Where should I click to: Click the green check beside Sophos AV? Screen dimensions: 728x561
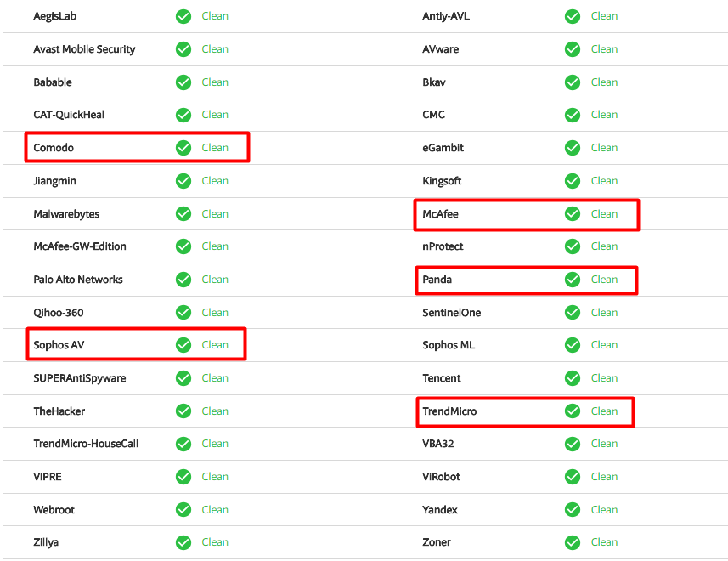point(183,345)
